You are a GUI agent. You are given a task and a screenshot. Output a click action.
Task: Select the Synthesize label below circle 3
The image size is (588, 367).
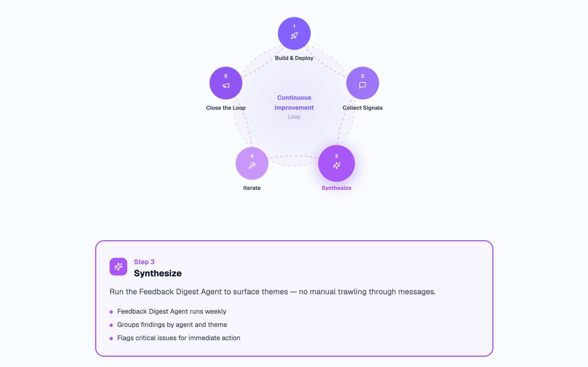point(336,188)
